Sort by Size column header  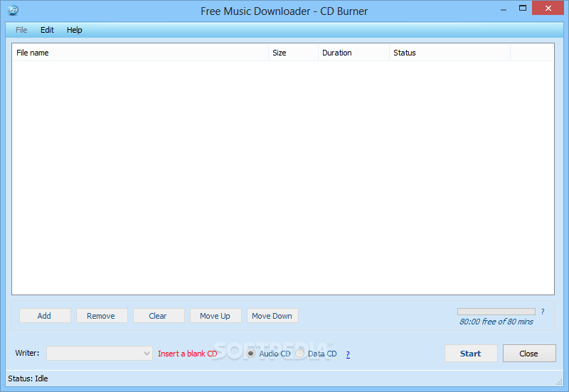coord(293,53)
